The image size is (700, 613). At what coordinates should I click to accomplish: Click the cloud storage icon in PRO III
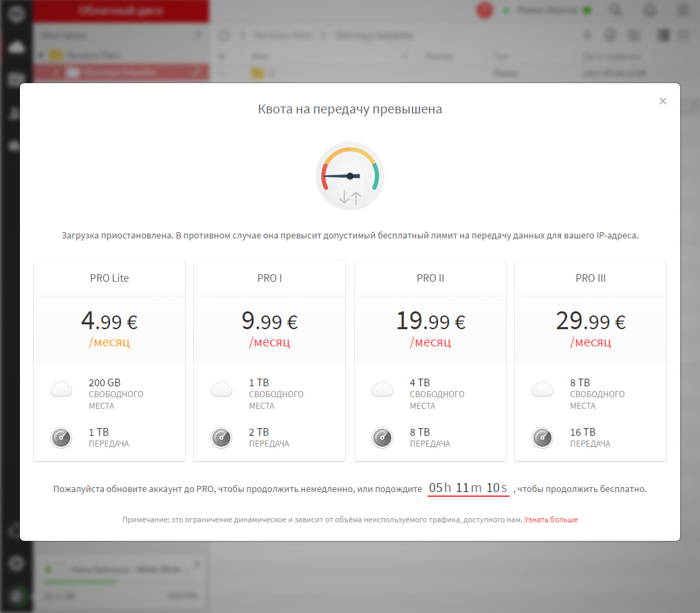[x=543, y=389]
